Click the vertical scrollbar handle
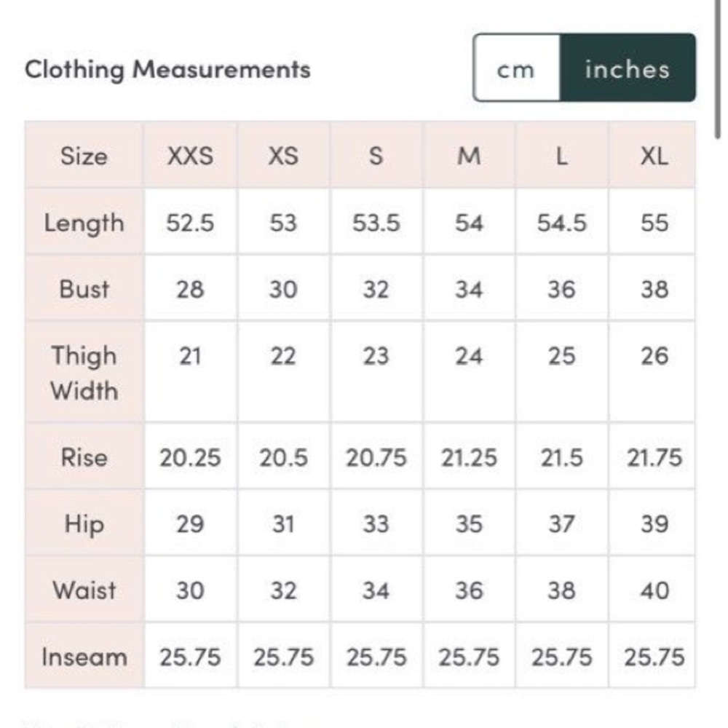Viewport: 728px width, 728px height. [718, 68]
